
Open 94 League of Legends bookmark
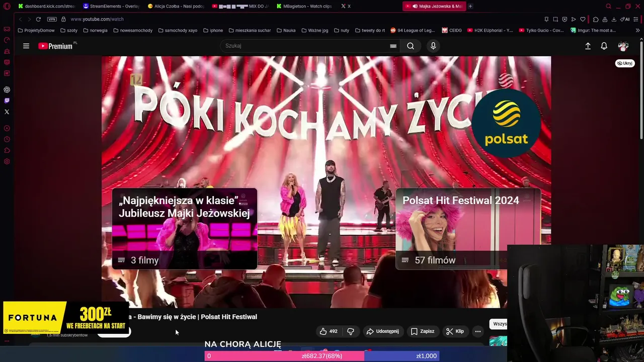pyautogui.click(x=413, y=30)
